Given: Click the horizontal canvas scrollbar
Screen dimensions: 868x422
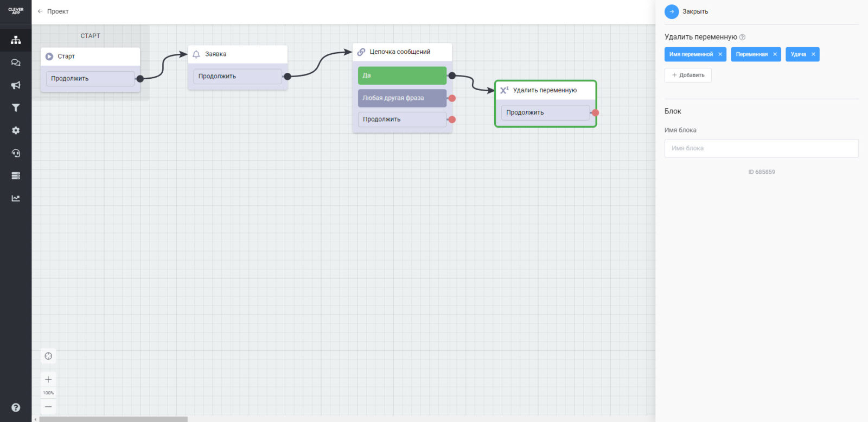Looking at the screenshot, I should tap(113, 419).
